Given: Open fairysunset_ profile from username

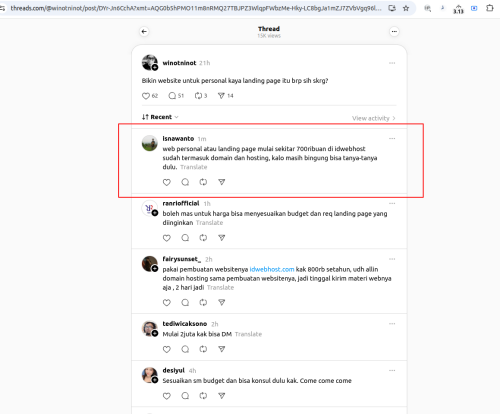Looking at the screenshot, I should (x=182, y=259).
